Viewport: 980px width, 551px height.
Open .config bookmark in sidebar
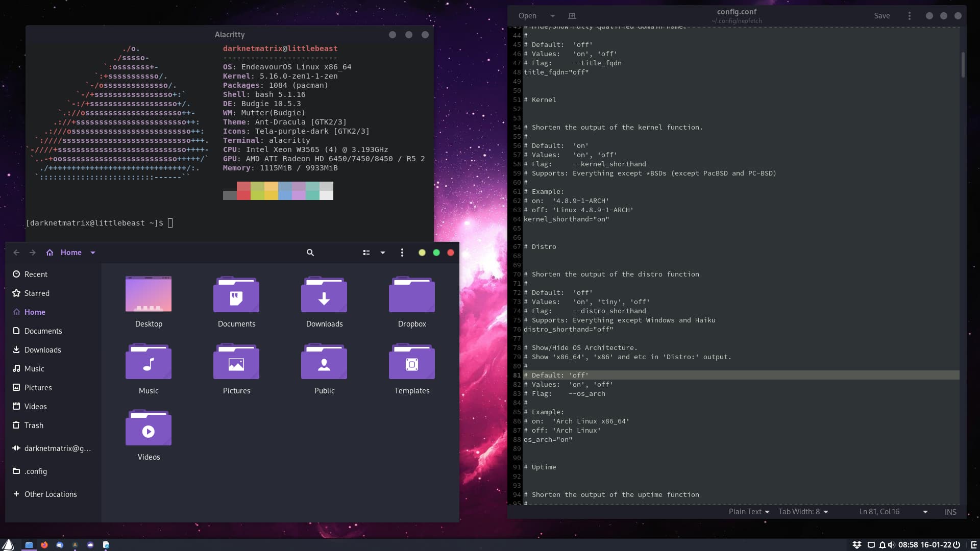pyautogui.click(x=53, y=471)
